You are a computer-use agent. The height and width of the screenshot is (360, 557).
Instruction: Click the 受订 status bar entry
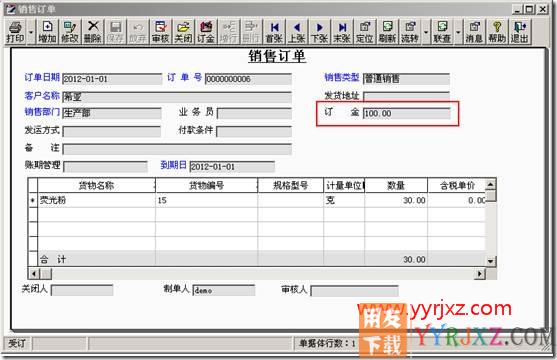click(x=17, y=343)
